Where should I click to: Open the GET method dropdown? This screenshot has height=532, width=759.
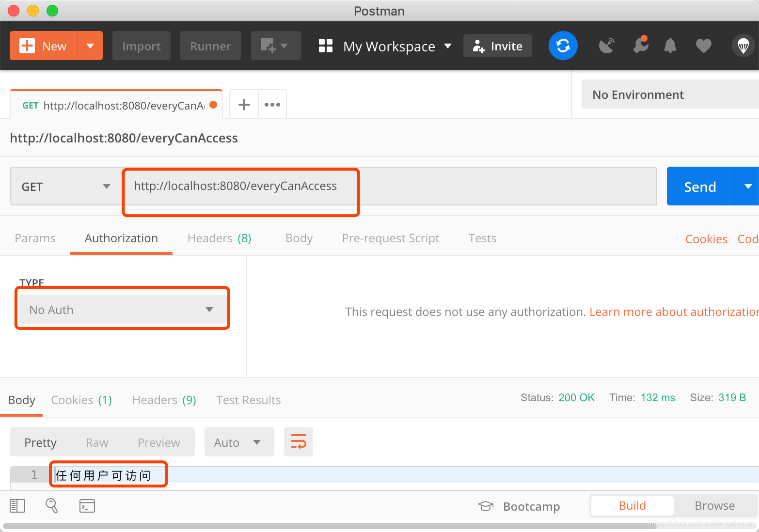66,187
